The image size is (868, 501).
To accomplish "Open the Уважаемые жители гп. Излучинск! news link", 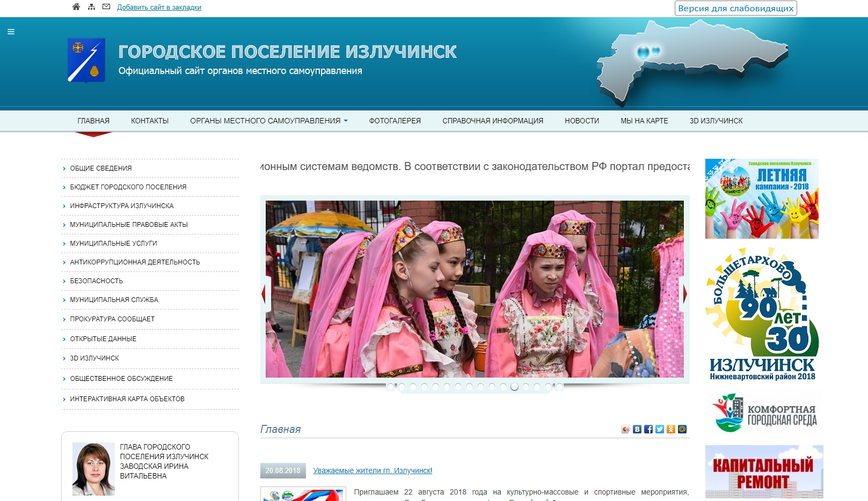I will (x=373, y=470).
